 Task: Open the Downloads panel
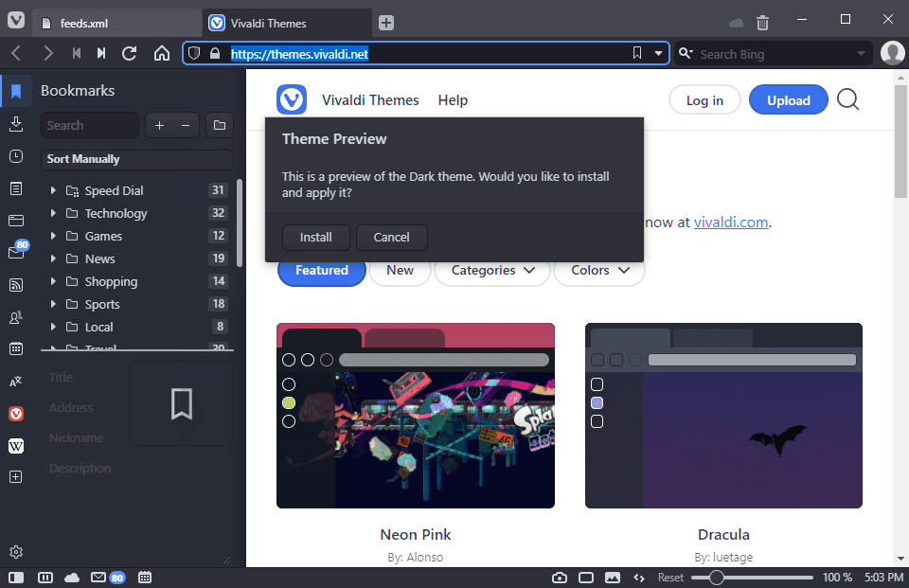pos(16,123)
